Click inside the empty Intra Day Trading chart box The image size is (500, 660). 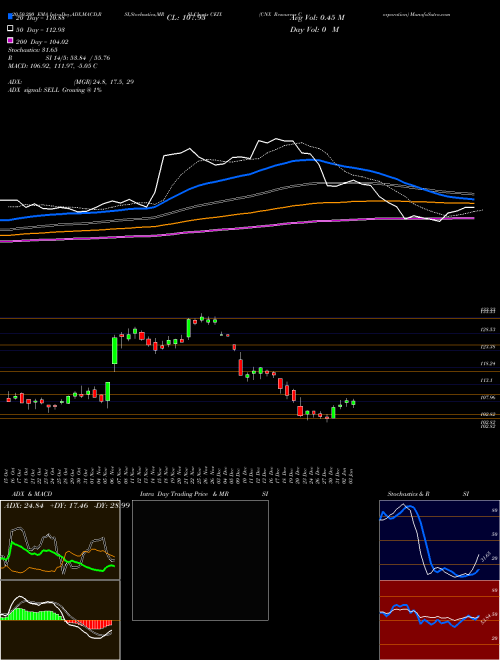(x=200, y=560)
